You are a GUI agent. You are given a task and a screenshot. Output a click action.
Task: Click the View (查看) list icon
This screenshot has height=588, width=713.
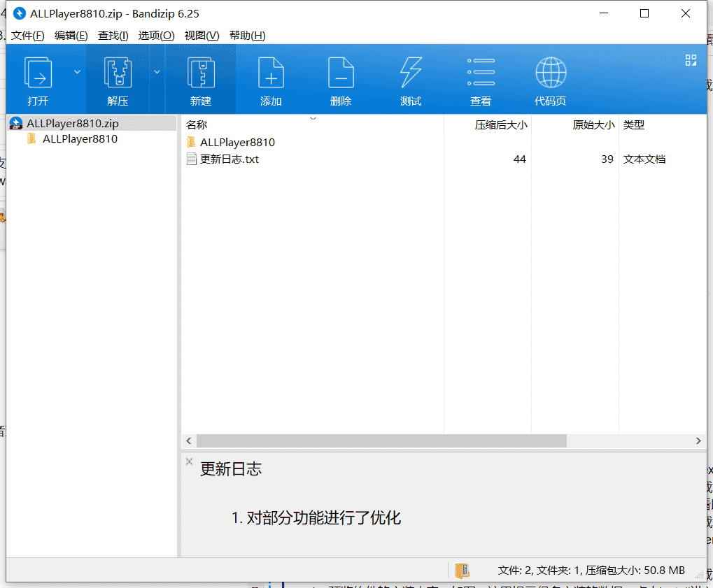[481, 72]
